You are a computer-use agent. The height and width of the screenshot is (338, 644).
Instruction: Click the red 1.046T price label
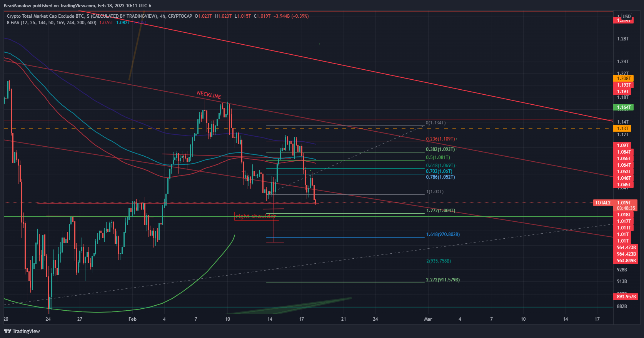[624, 178]
